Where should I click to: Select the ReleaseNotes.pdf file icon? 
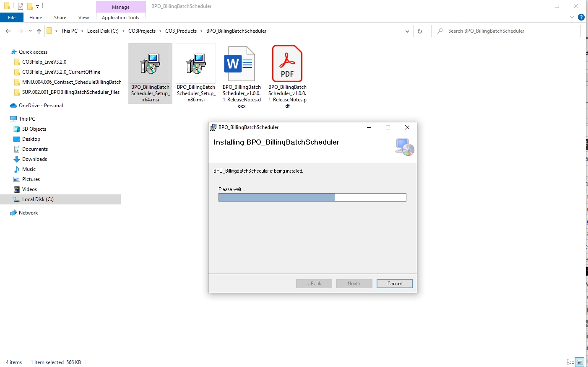click(287, 64)
